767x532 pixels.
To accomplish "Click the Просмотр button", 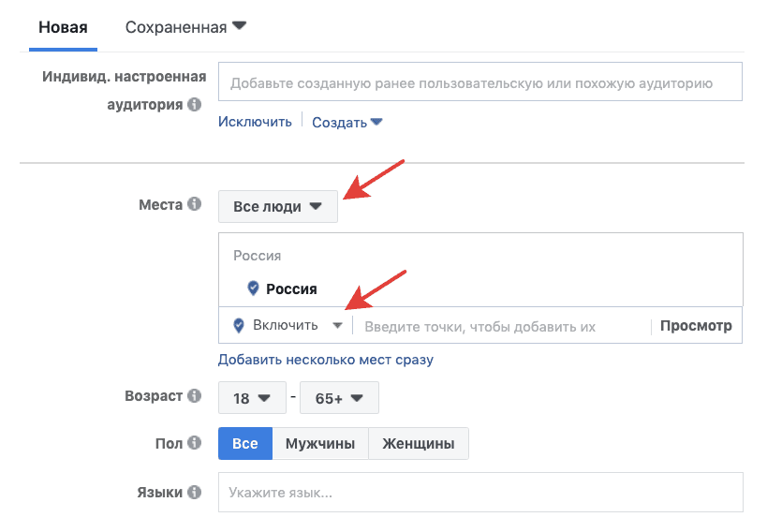I will 696,326.
